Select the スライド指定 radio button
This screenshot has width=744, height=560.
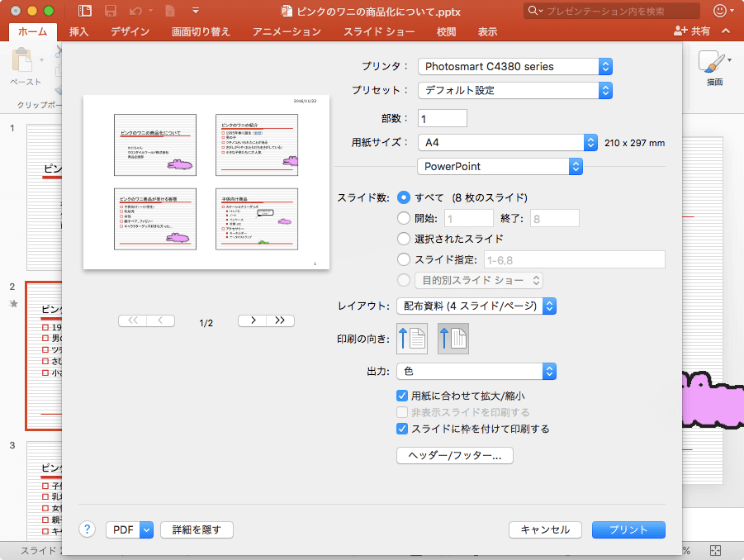403,259
